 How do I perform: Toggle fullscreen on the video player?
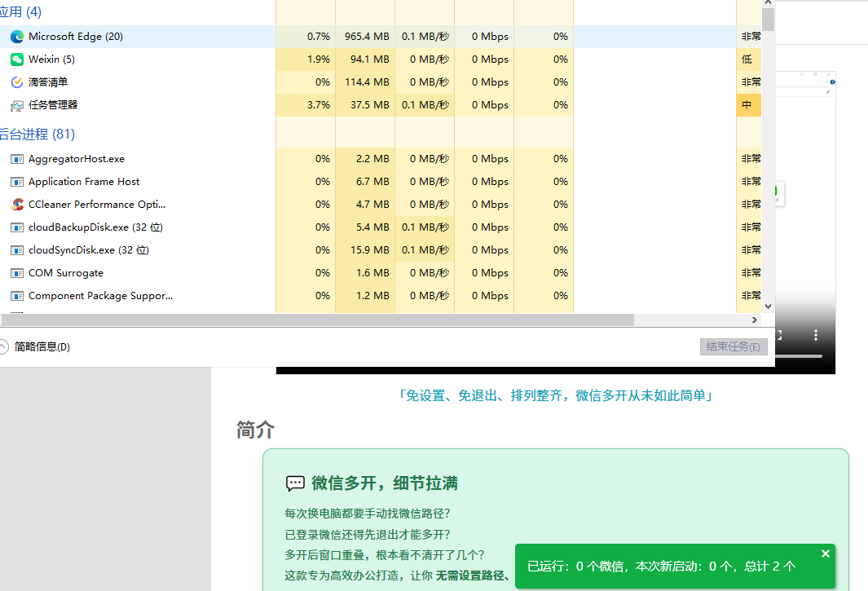(x=779, y=334)
